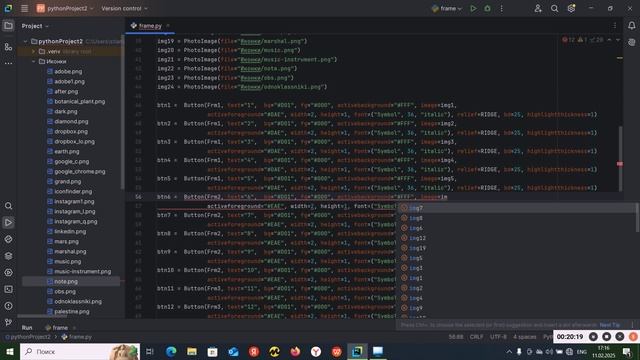Screen dimensions: 640x360
Task: Open Code With Me user icon
Action: pyautogui.click(x=538, y=8)
